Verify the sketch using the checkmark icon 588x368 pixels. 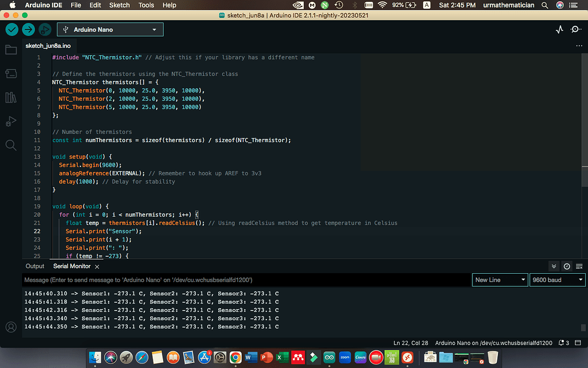11,29
